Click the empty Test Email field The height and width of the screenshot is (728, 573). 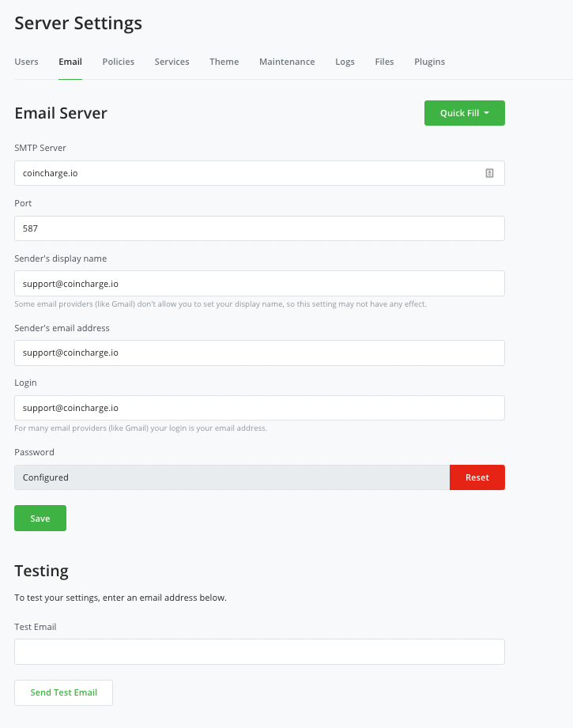[x=259, y=651]
